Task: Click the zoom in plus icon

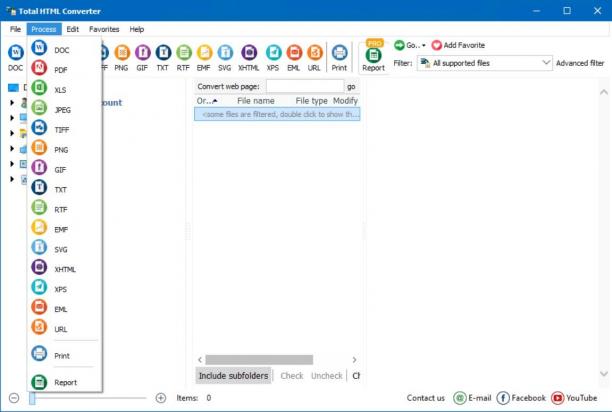Action: (161, 398)
